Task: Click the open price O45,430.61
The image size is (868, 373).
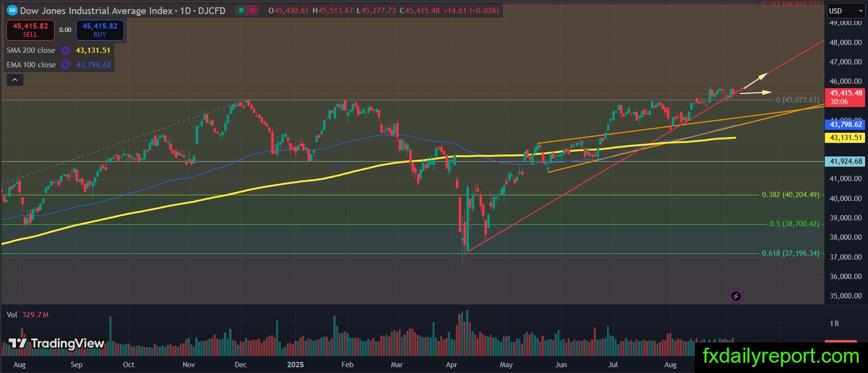Action: coord(288,11)
